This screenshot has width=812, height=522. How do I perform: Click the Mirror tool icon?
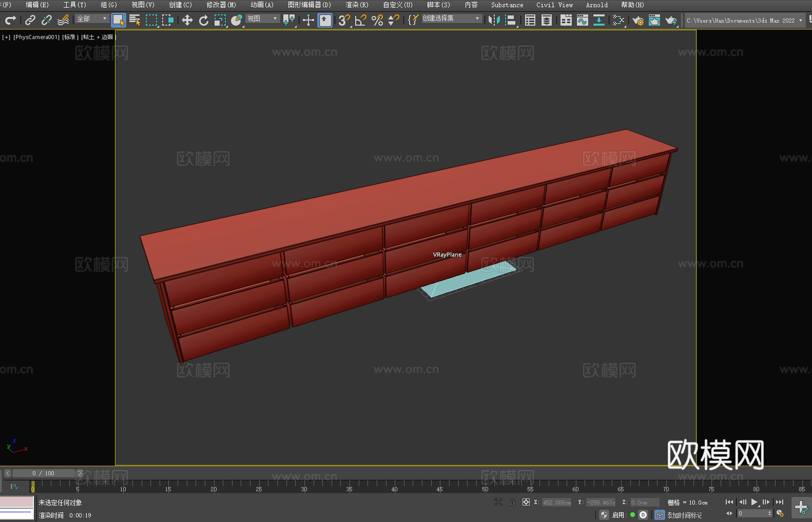pyautogui.click(x=494, y=20)
